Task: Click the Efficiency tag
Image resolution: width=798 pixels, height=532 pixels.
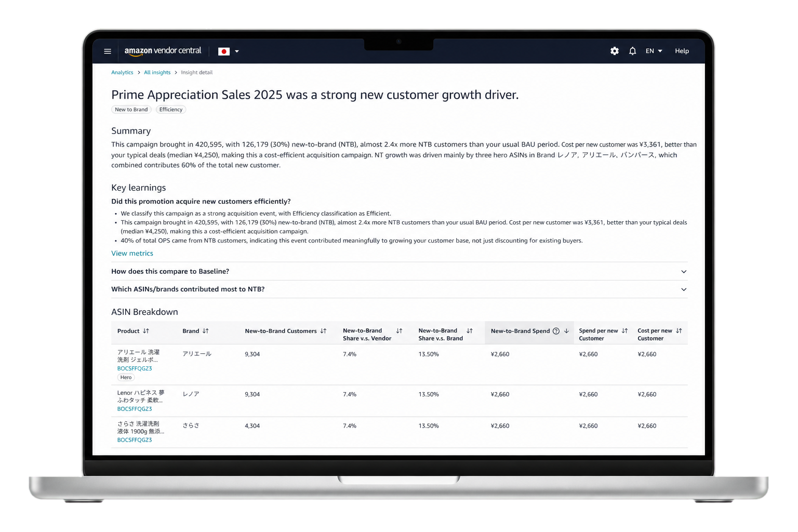Action: click(x=171, y=110)
